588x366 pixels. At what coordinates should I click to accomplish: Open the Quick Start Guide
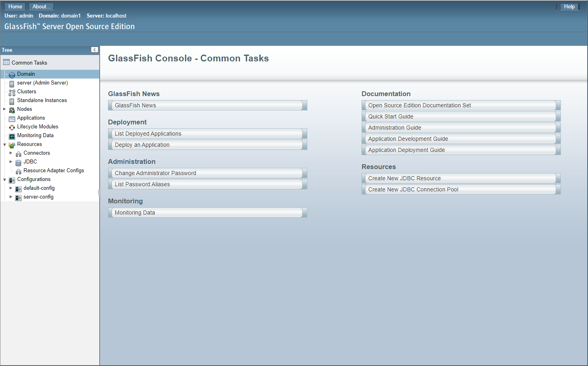click(461, 116)
